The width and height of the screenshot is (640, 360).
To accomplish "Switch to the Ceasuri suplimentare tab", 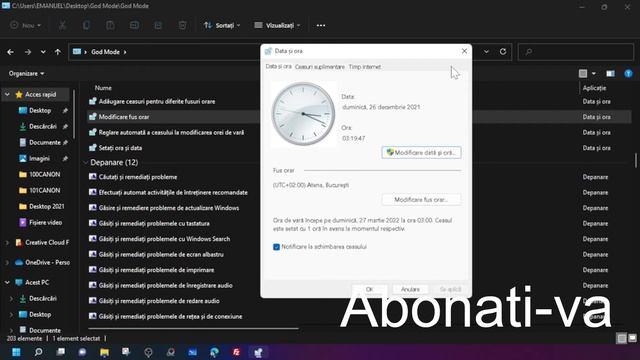I will click(x=320, y=67).
